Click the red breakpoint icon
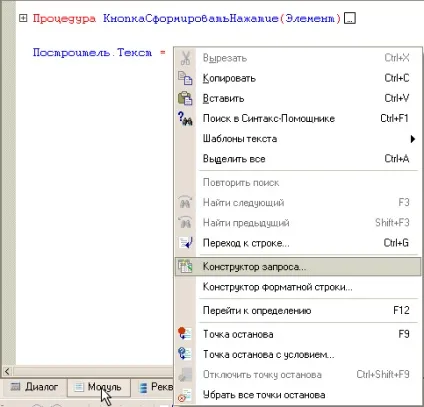This screenshot has height=407, width=424. coord(185,334)
